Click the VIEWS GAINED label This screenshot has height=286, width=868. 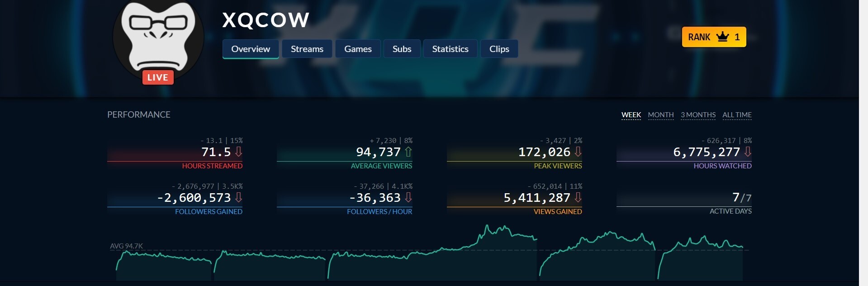click(x=558, y=212)
